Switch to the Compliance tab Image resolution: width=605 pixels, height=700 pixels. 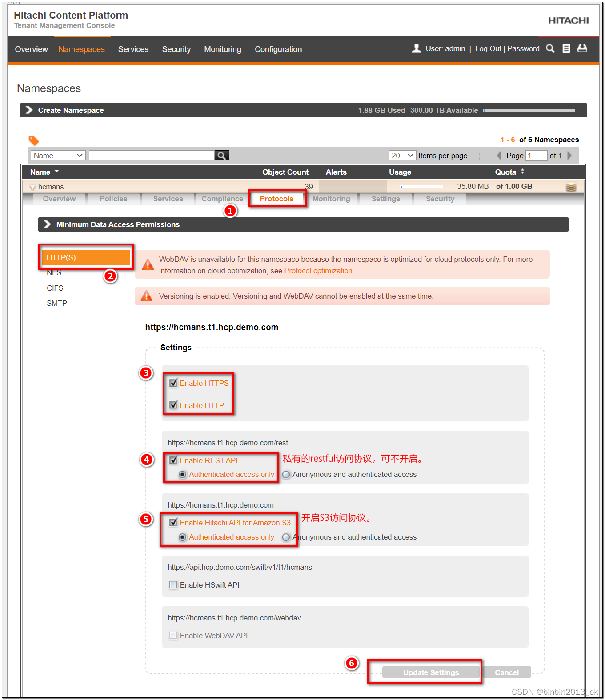[x=222, y=199]
